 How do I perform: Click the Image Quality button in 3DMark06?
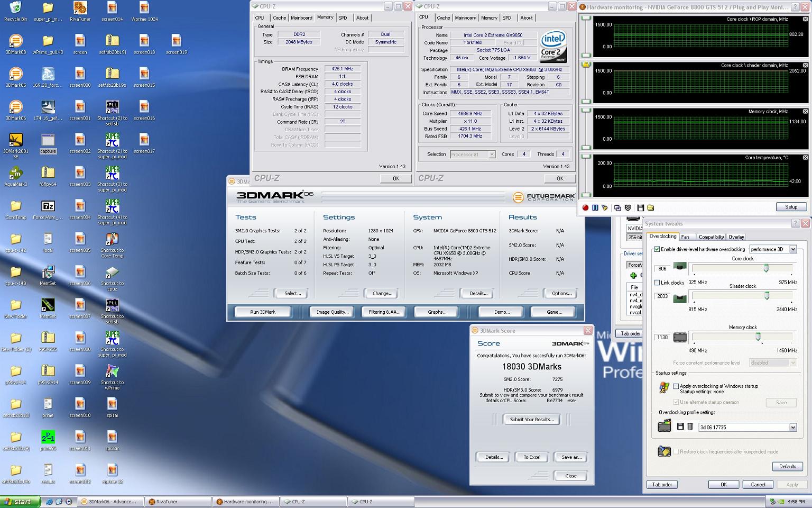coord(333,312)
